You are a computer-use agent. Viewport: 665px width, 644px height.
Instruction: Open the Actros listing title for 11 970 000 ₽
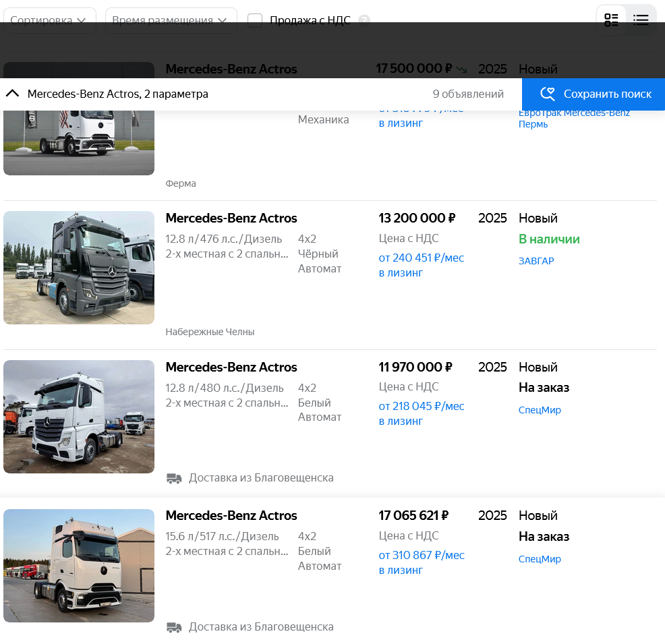click(231, 367)
